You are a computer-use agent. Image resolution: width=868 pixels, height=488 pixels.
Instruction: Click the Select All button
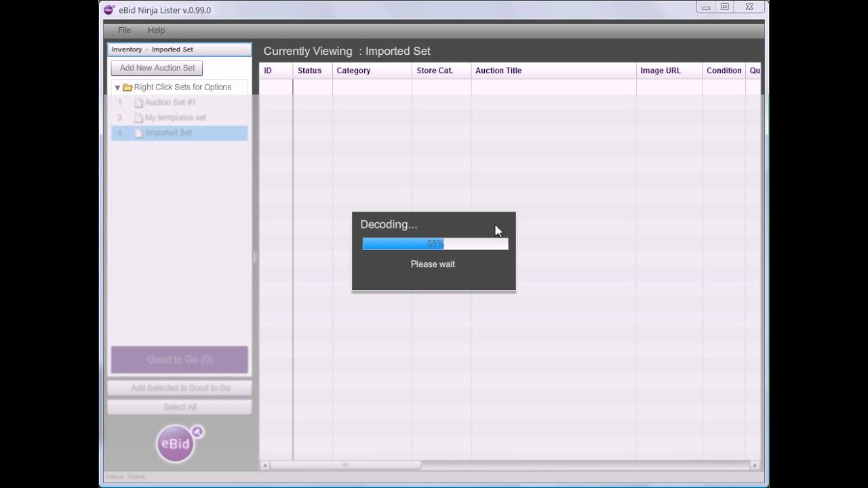(x=180, y=407)
